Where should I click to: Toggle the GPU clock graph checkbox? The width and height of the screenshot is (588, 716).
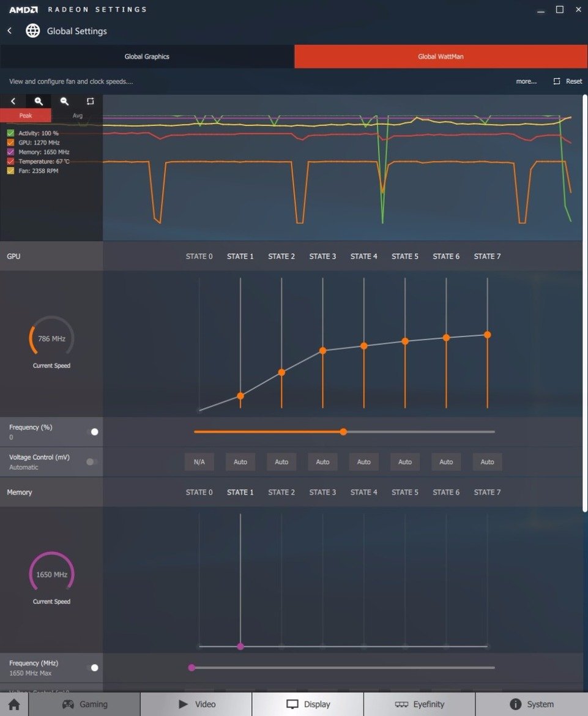10,143
